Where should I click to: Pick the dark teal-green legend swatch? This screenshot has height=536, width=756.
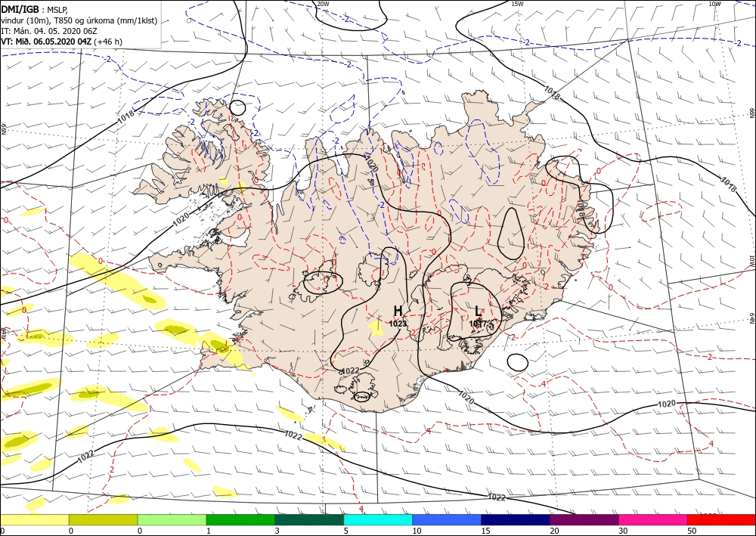(x=309, y=519)
